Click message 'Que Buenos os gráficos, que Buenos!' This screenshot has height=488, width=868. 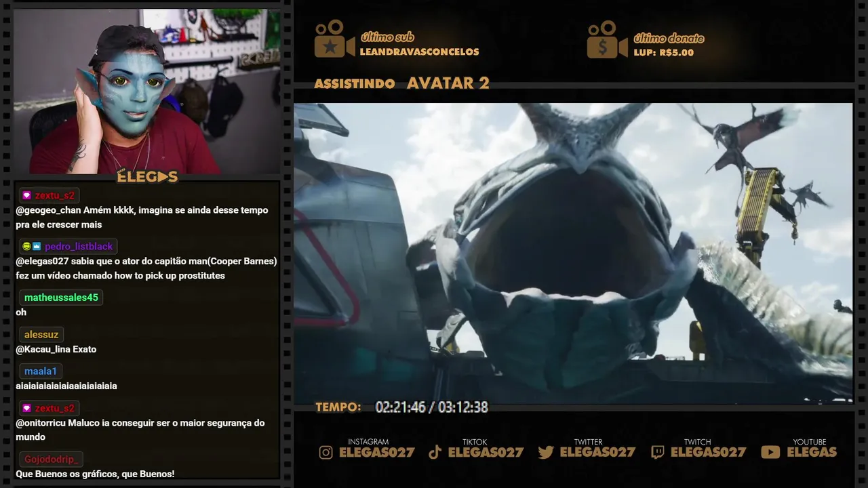[95, 474]
